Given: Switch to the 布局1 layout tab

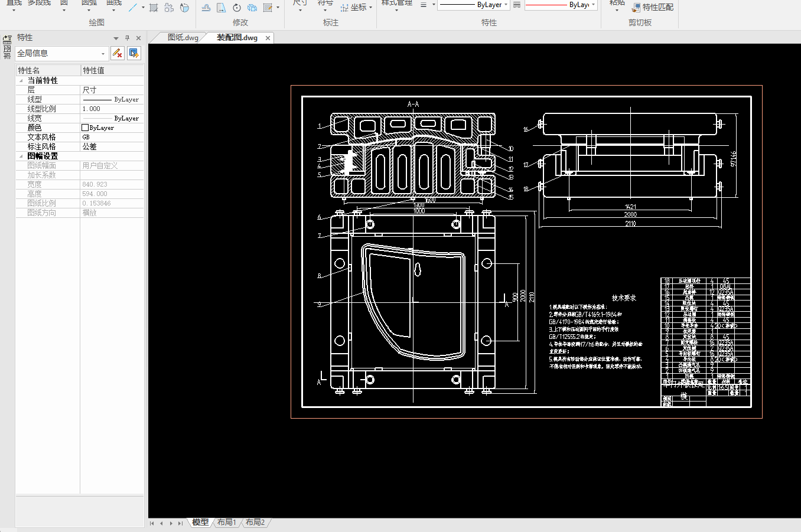Looking at the screenshot, I should [x=226, y=522].
